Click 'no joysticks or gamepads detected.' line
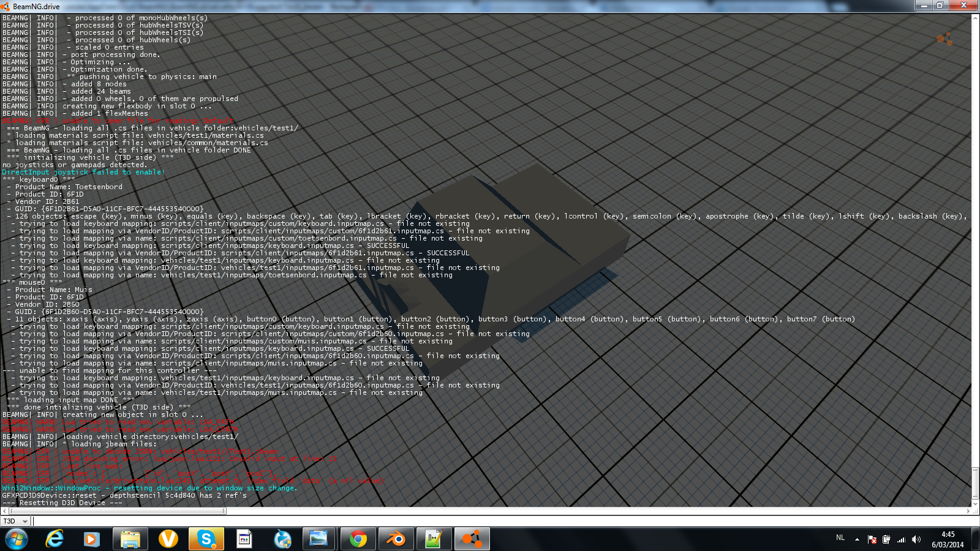The height and width of the screenshot is (551, 980). tap(75, 165)
